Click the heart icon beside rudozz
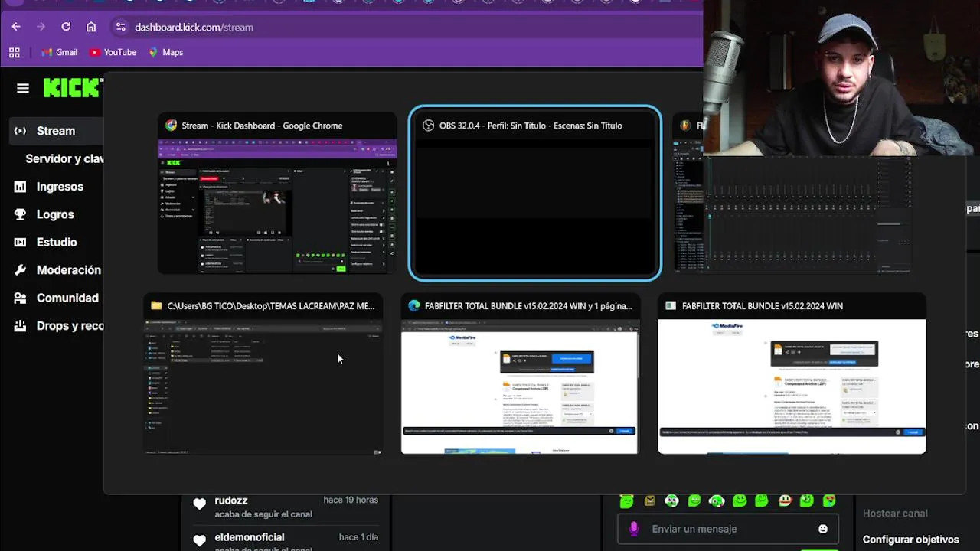980x551 pixels. [x=199, y=504]
